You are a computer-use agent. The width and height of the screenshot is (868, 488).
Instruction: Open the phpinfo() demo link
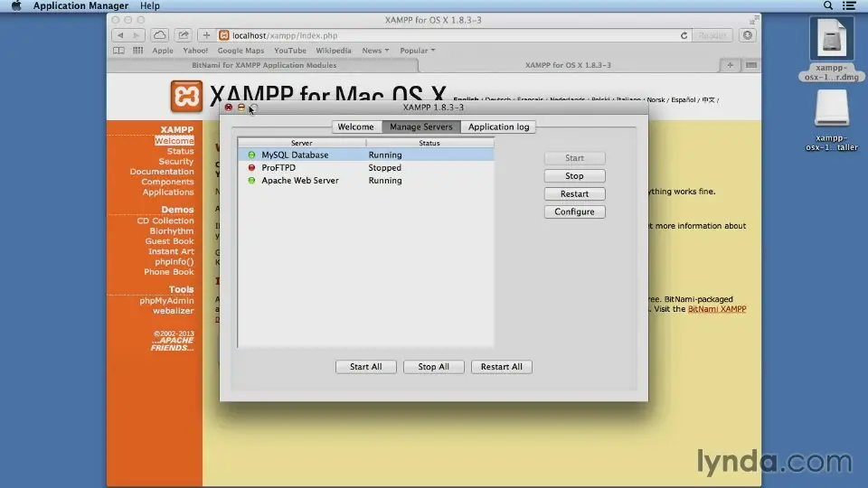pyautogui.click(x=175, y=262)
